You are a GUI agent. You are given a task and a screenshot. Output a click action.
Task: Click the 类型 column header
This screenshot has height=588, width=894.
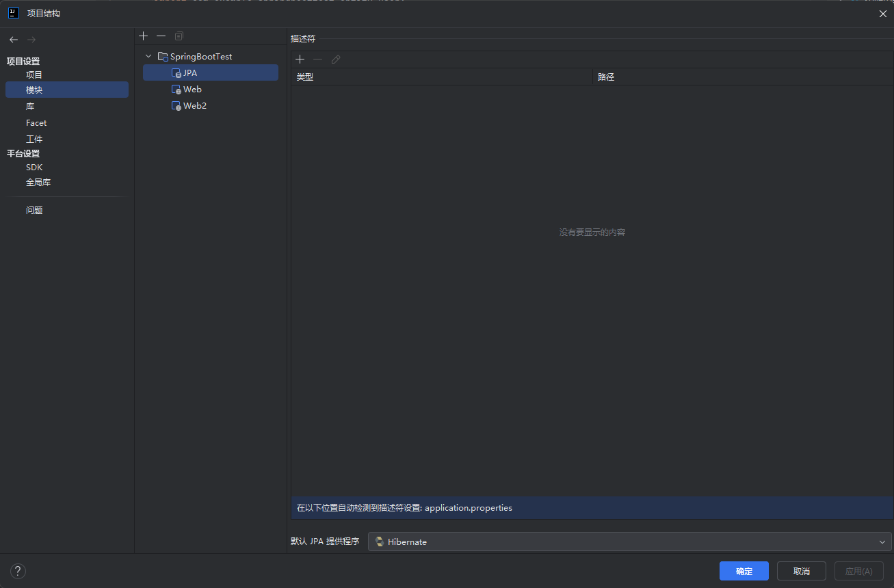coord(305,77)
